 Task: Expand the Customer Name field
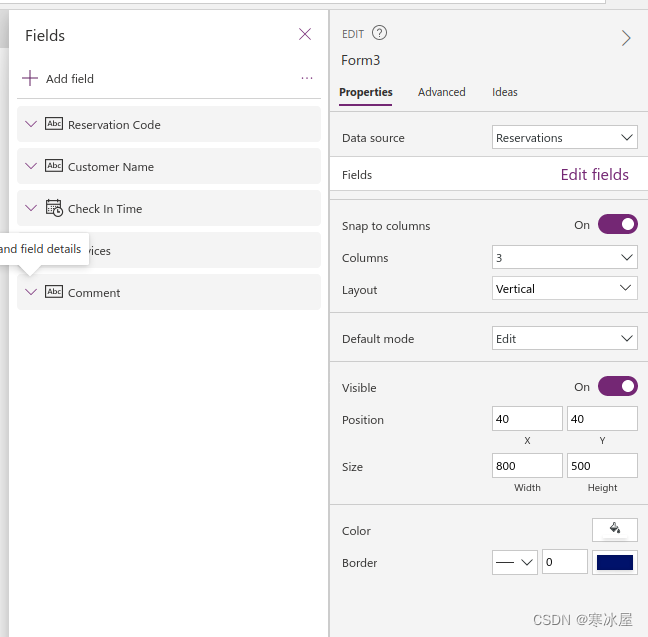pyautogui.click(x=31, y=166)
